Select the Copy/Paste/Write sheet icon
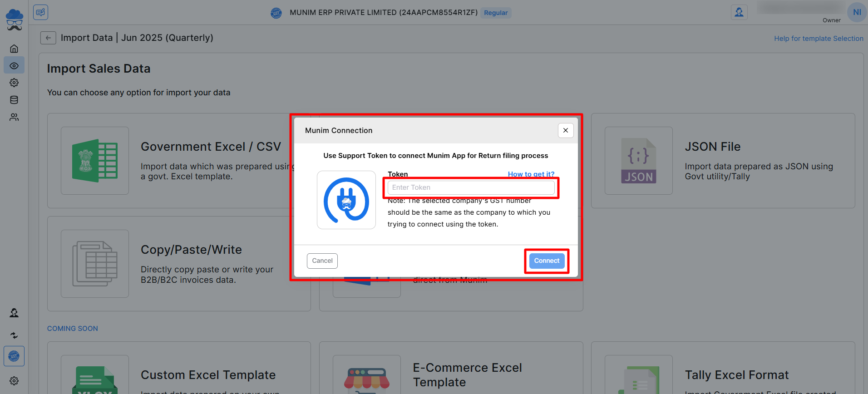 tap(95, 264)
